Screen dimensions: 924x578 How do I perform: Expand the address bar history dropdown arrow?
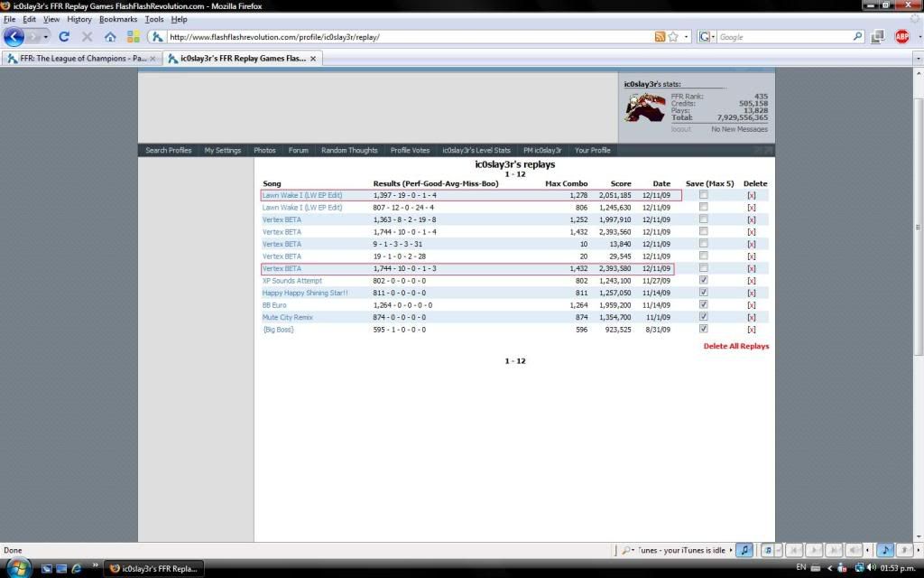click(687, 37)
